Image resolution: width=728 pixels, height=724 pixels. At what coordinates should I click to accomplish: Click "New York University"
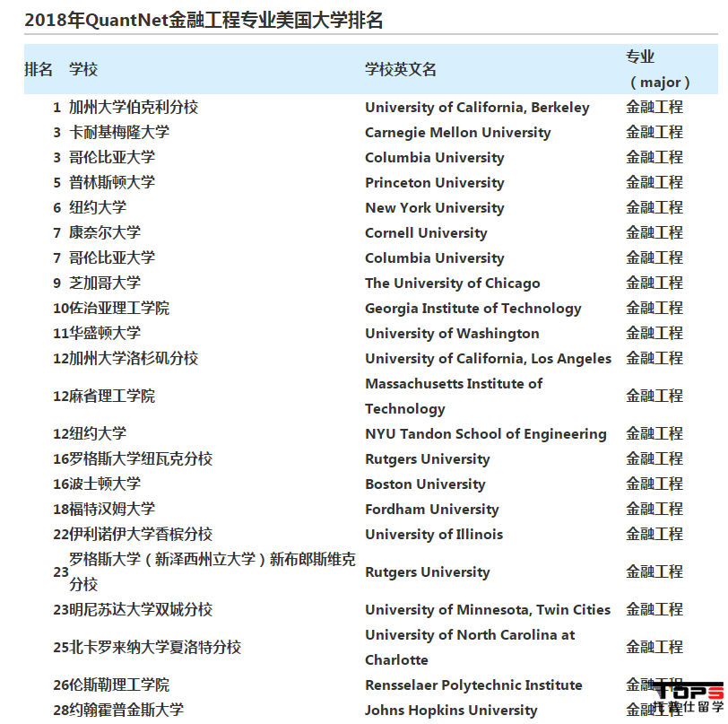(x=435, y=208)
